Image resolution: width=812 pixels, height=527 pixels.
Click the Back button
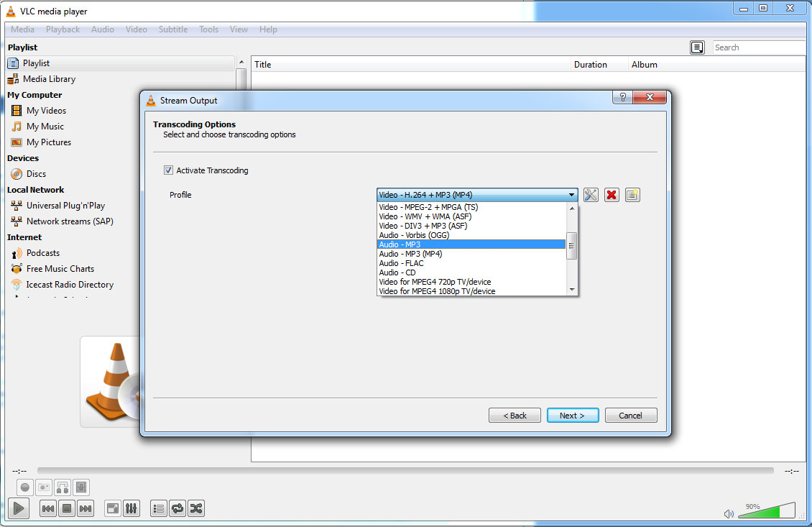pyautogui.click(x=515, y=416)
